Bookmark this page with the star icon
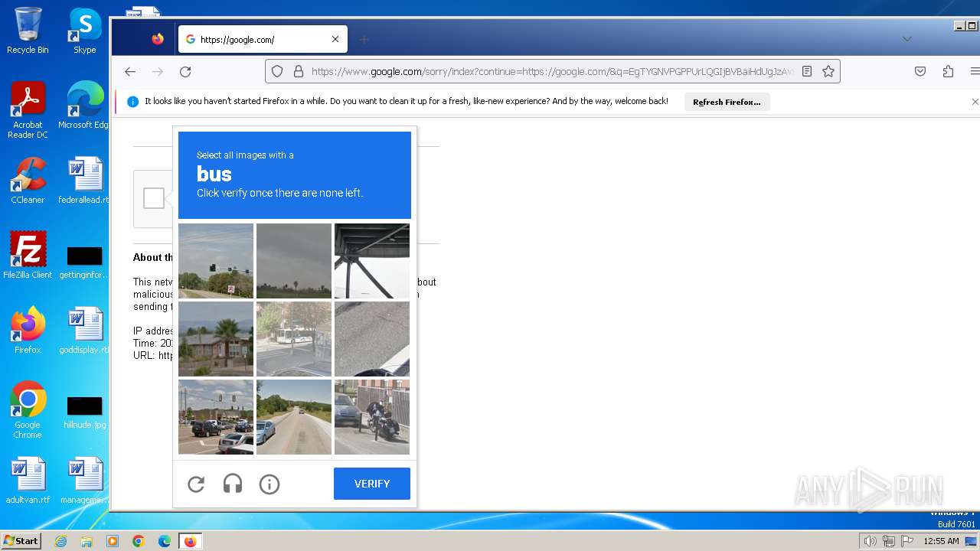This screenshot has width=980, height=551. point(828,71)
